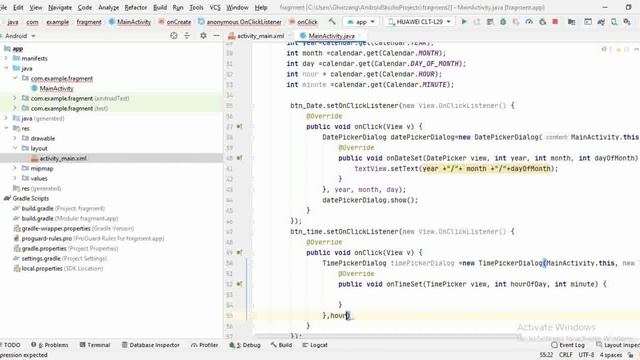This screenshot has height=360, width=640.
Task: Open the VCS menu
Action: click(x=215, y=7)
